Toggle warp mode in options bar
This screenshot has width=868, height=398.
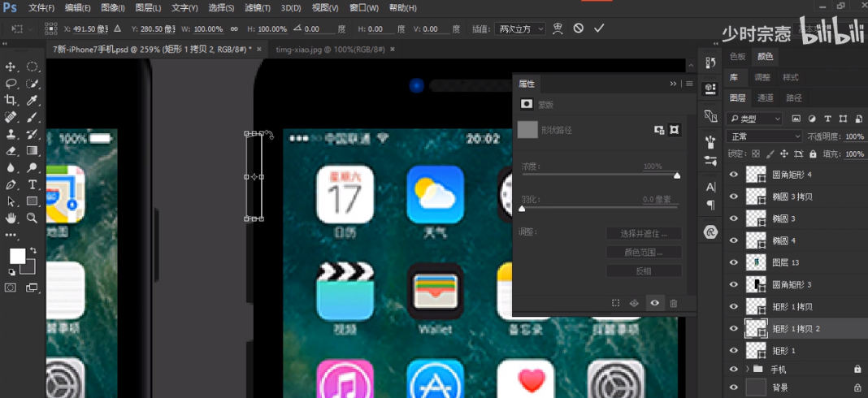558,28
